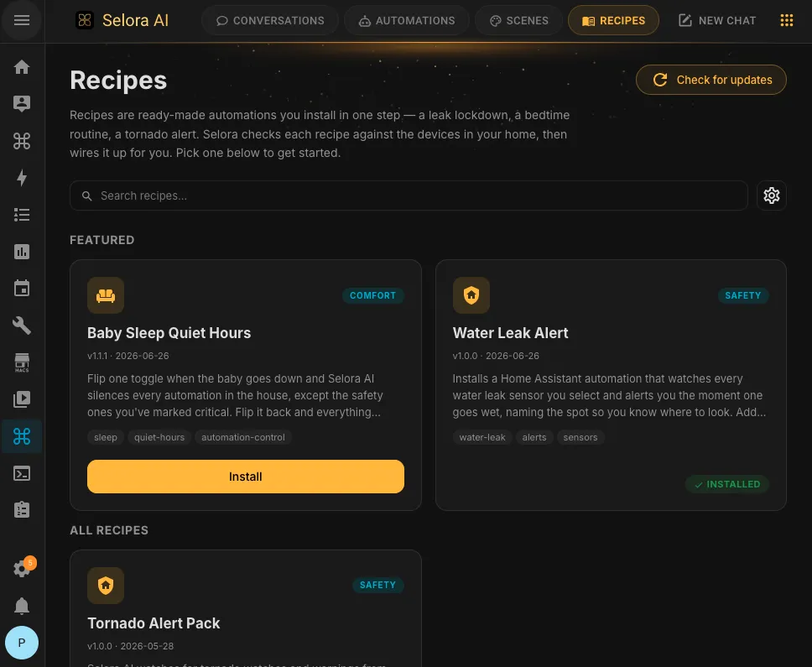
Task: Select the highlighted Selora AI sidebar icon
Action: 22,436
